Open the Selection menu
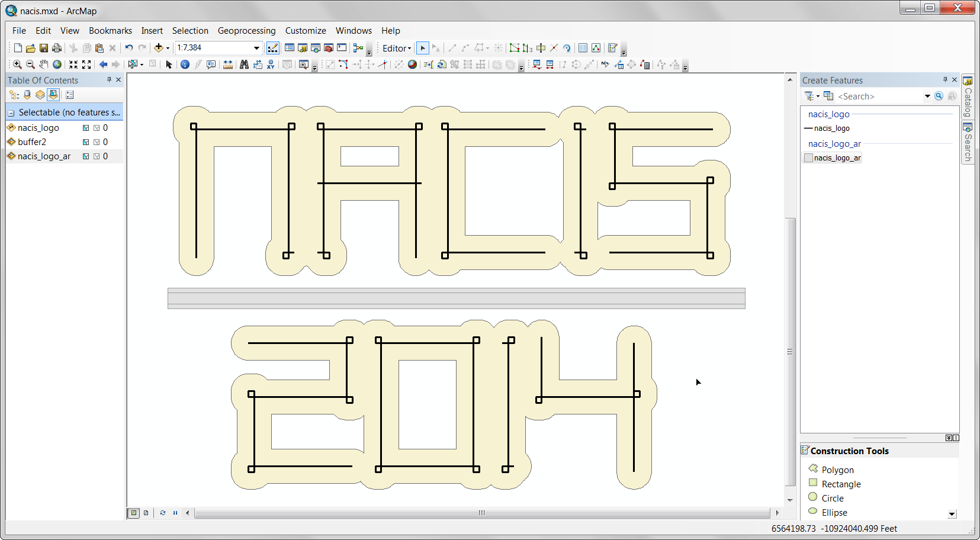The width and height of the screenshot is (980, 540). pos(190,31)
